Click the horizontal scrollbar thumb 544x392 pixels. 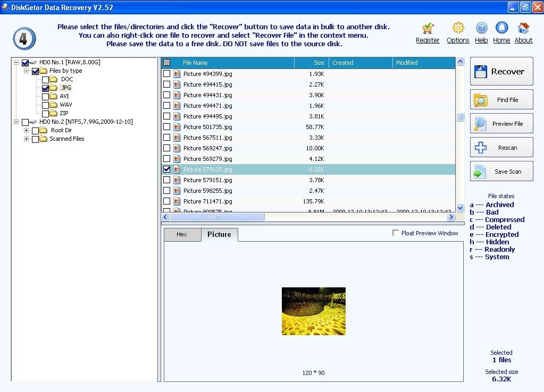217,217
